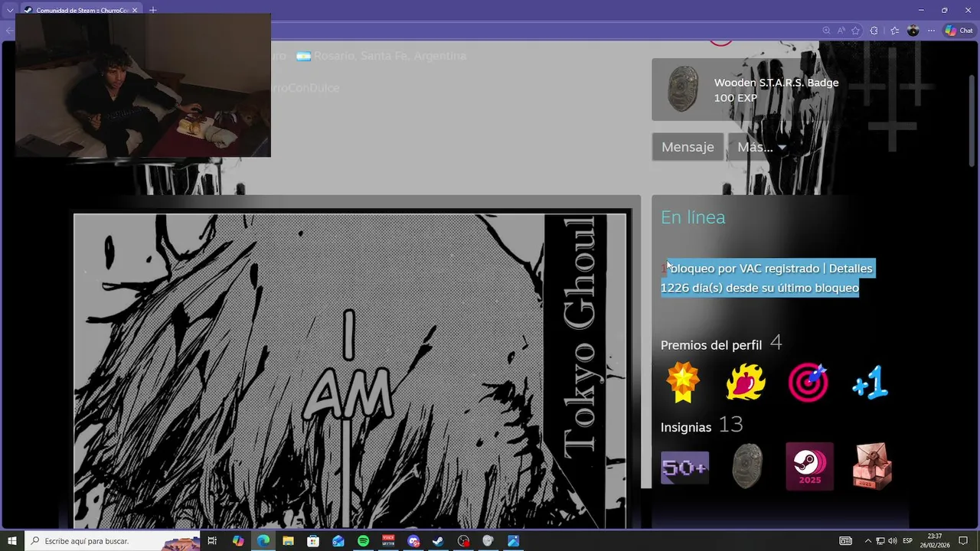Open Task View on the taskbar
Viewport: 980px width, 551px height.
[x=212, y=541]
